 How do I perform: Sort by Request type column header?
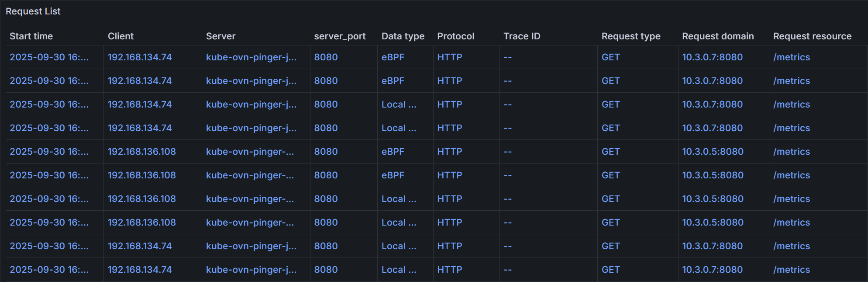630,36
